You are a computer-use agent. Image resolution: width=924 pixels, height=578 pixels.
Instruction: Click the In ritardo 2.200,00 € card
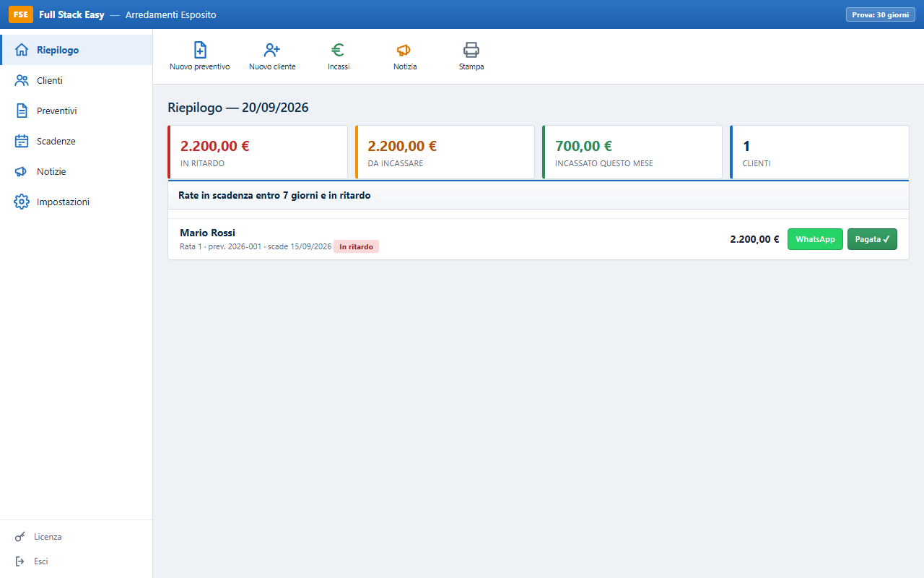pyautogui.click(x=258, y=152)
